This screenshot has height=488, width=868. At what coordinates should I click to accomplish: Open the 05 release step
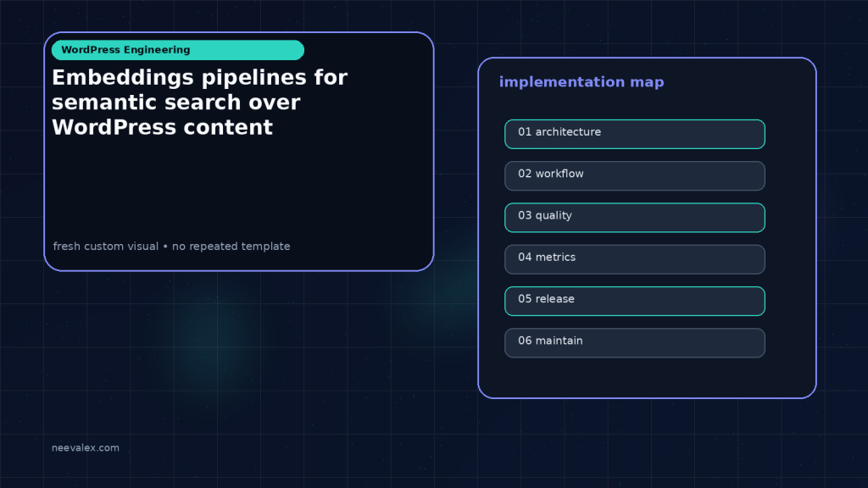point(634,301)
